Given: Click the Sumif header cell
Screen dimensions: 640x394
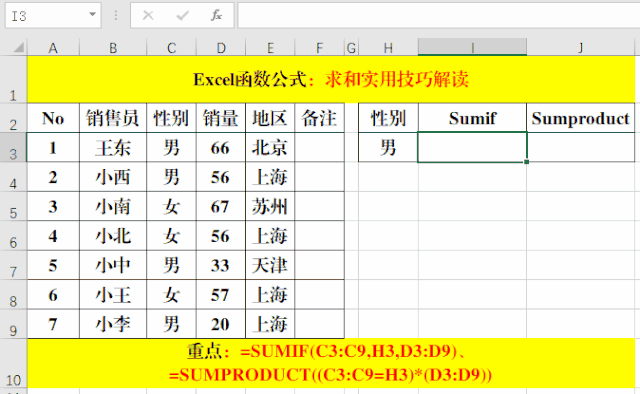Looking at the screenshot, I should click(x=472, y=118).
